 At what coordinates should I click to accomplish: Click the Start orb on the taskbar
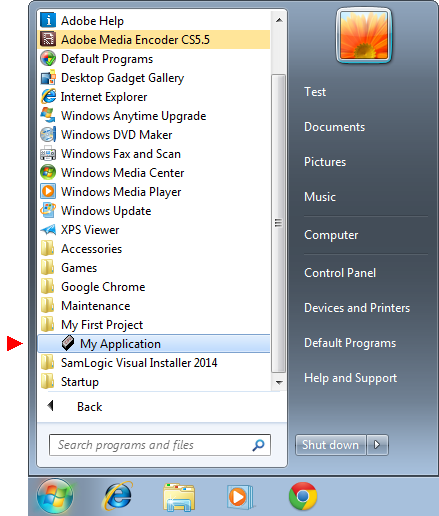(x=55, y=496)
